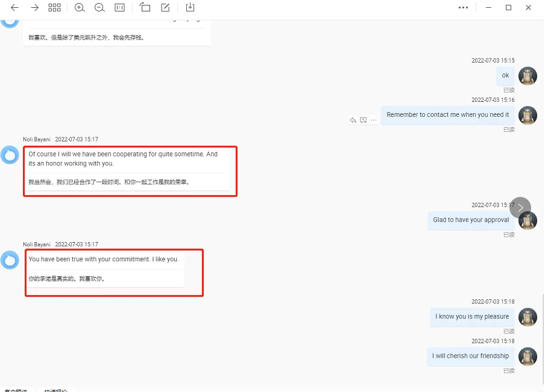The image size is (545, 392).
Task: Open more actions beside 'Remember to contact me' message
Action: [x=374, y=120]
